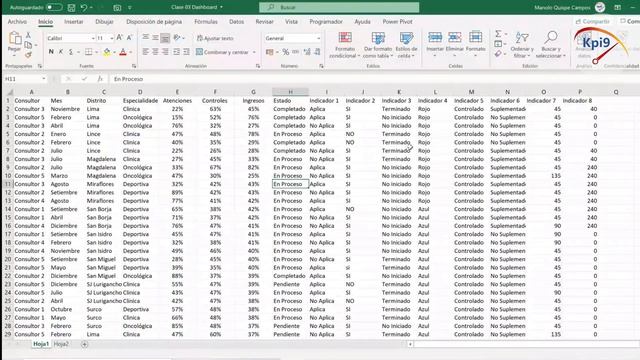Toggle center horizontal alignment
Viewport: 640px width, 360px height.
click(x=156, y=52)
